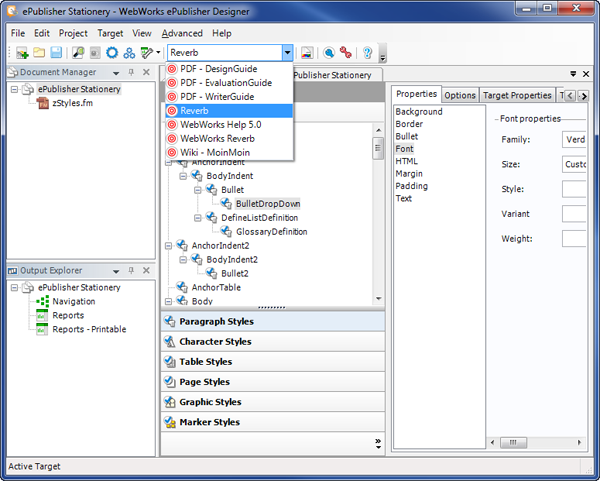Open Table Styles section
Viewport: 600px width, 481px height.
272,362
